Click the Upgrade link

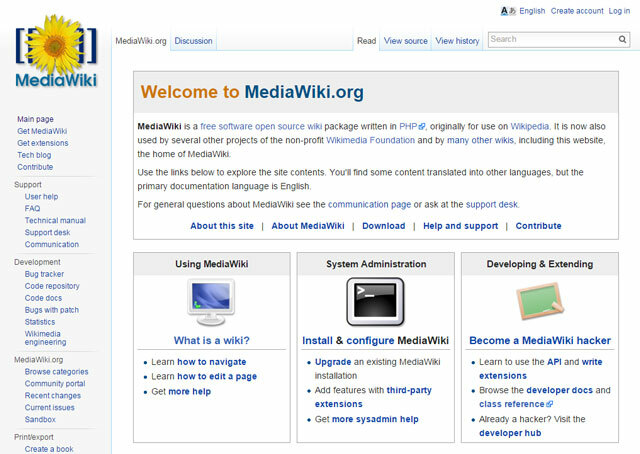(333, 362)
